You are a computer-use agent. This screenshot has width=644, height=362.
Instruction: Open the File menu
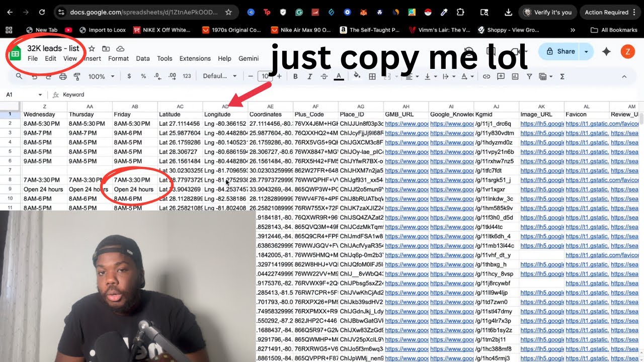point(33,58)
